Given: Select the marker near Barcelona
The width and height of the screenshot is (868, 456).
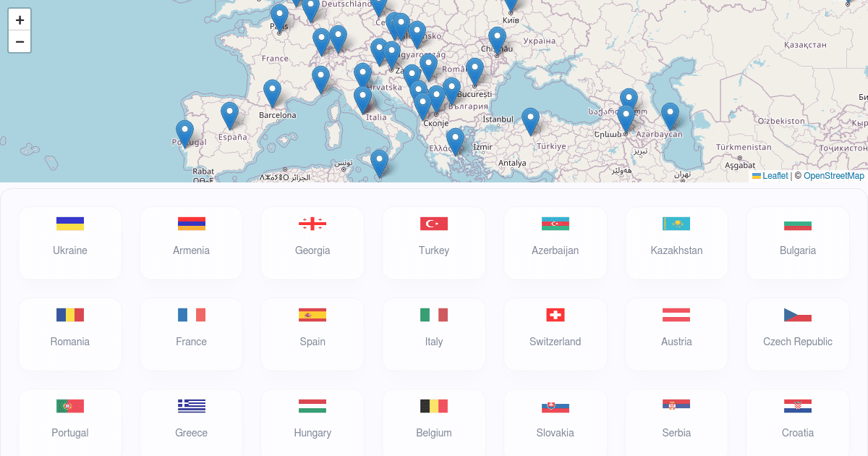Looking at the screenshot, I should (x=272, y=92).
